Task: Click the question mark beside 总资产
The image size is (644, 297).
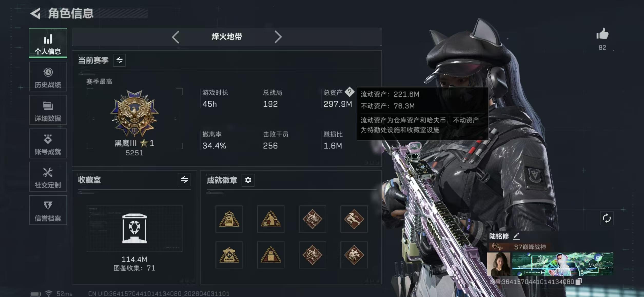Action: 349,92
